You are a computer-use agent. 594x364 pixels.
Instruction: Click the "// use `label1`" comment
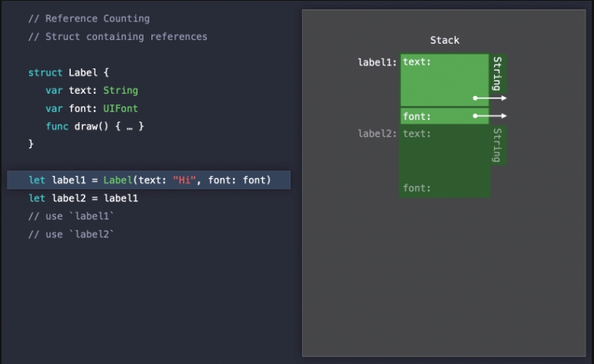(71, 217)
